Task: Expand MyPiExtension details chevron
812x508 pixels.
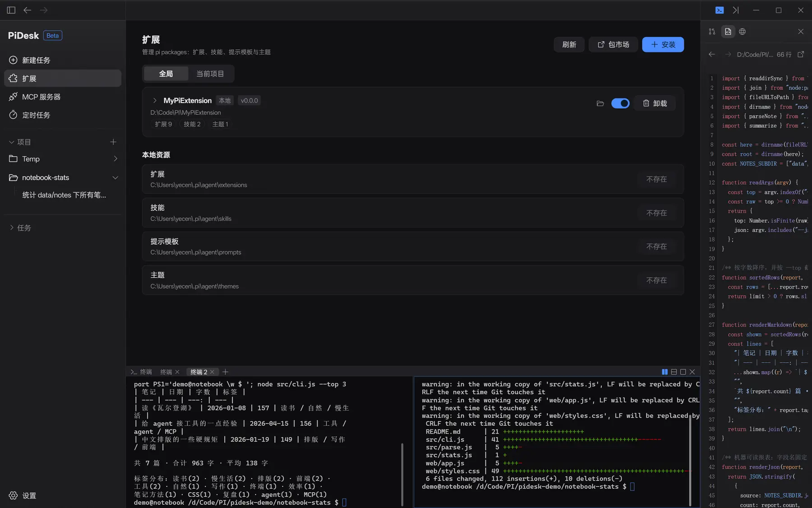Action: [x=155, y=101]
